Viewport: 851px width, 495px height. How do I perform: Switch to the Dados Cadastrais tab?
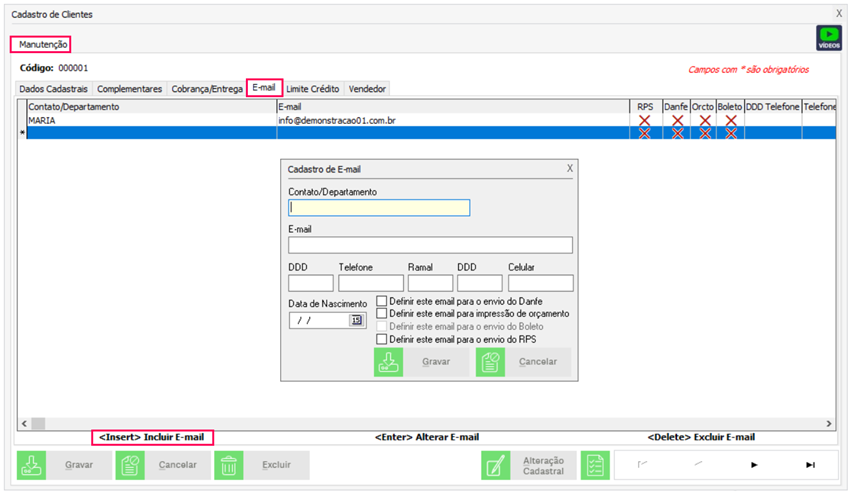click(x=55, y=89)
